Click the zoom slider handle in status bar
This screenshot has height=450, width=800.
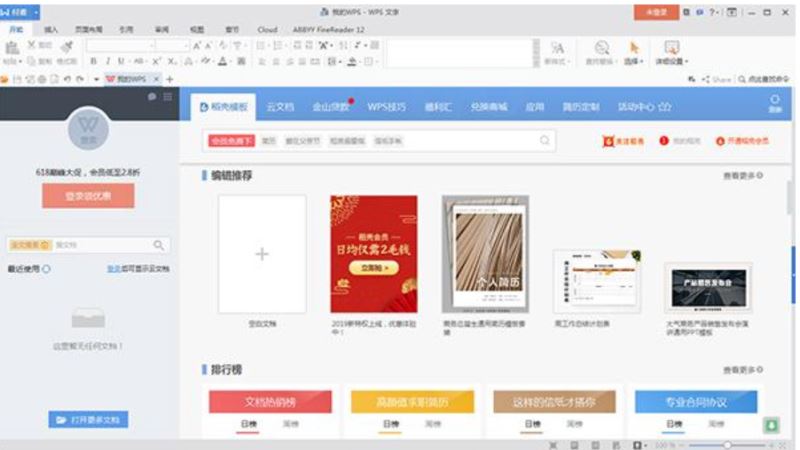pyautogui.click(x=727, y=445)
